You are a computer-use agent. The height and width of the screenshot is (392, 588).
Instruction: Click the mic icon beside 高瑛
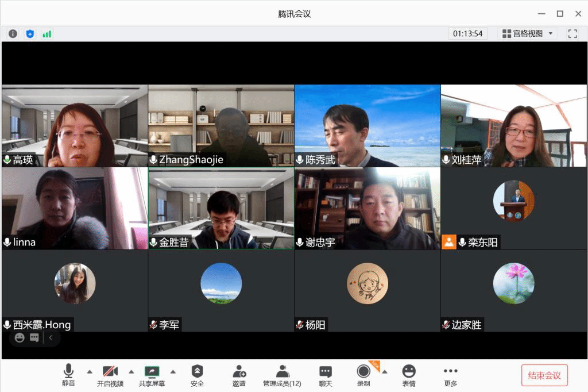(7, 160)
